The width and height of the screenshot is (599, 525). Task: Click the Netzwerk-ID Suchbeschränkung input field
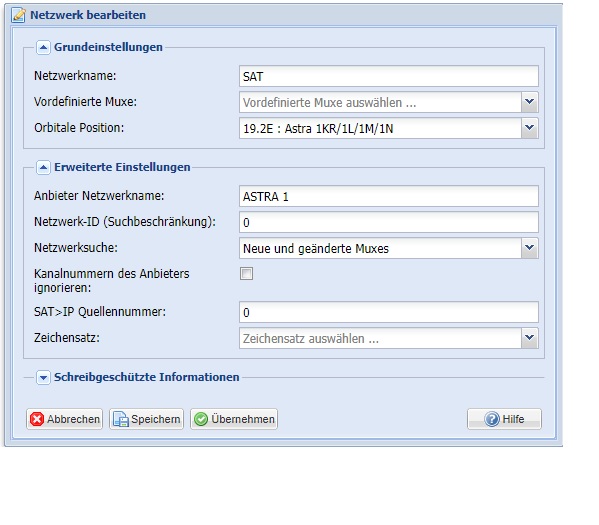(389, 222)
